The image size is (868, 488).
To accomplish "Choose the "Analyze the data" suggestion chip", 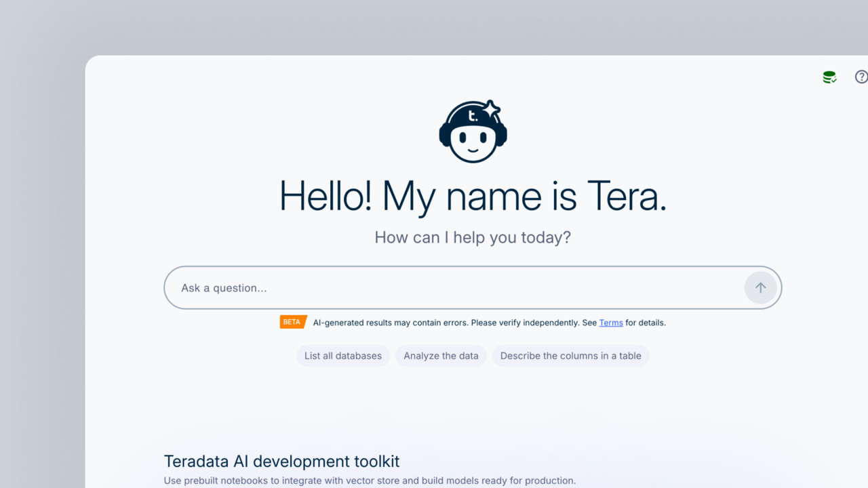I will pyautogui.click(x=441, y=356).
